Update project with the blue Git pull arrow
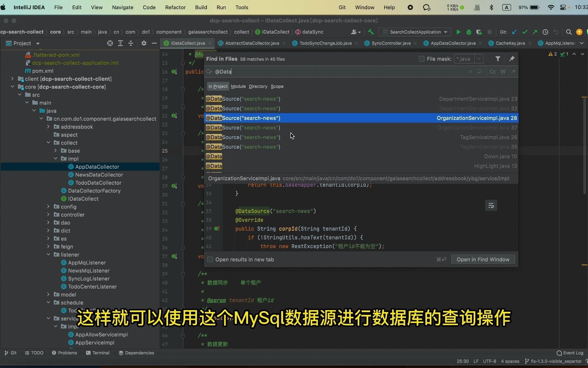588x368 pixels. tap(514, 32)
